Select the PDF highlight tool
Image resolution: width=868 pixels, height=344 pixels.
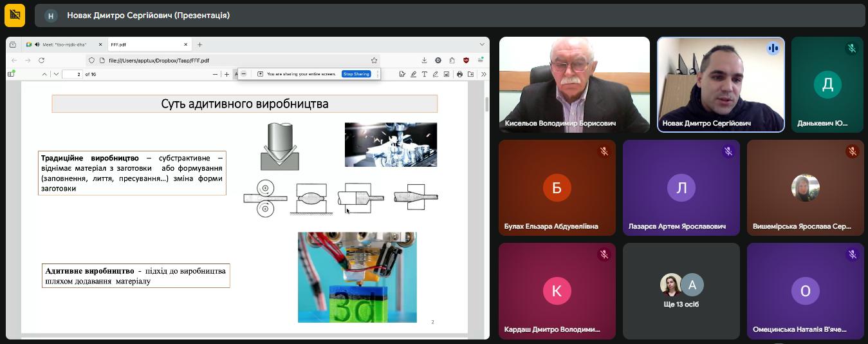(x=413, y=74)
